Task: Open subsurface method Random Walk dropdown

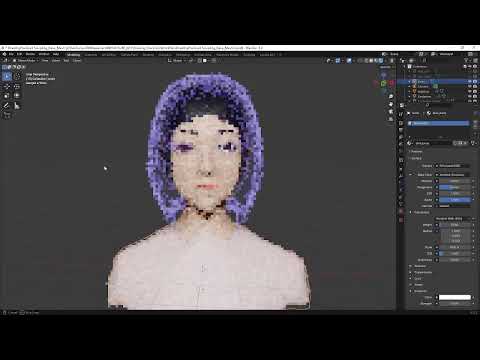Action: click(453, 219)
